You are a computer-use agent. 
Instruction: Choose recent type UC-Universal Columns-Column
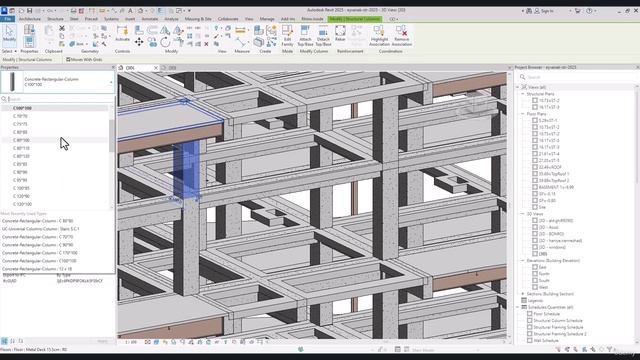41,229
